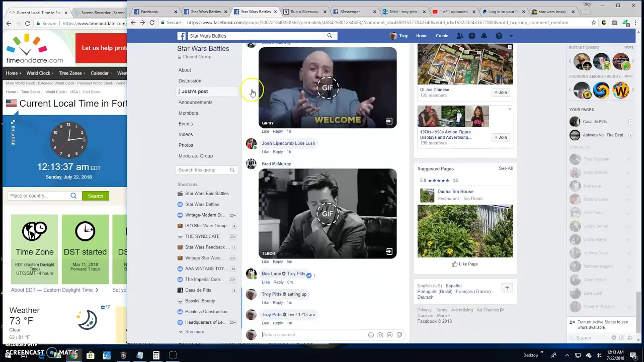Click MORE next to Instant Games
This screenshot has height=362, width=644.
tap(629, 47)
